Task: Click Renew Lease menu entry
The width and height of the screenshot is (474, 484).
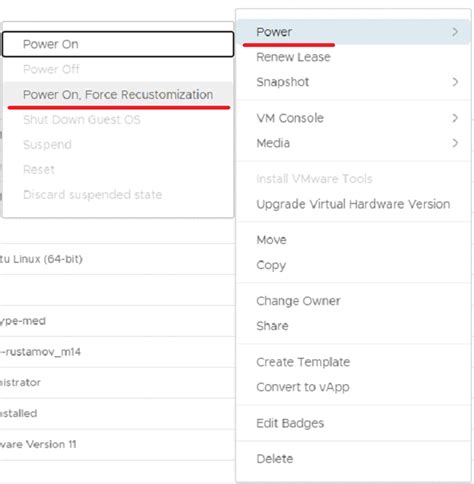Action: pyautogui.click(x=353, y=57)
